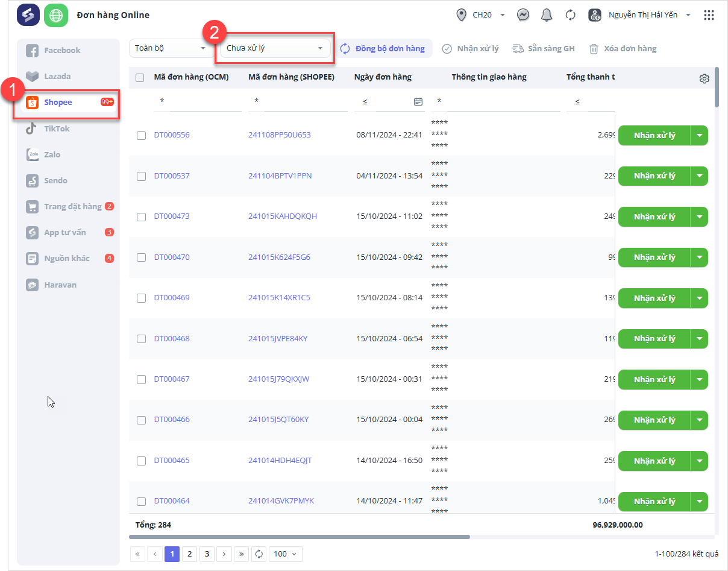
Task: Open Shopee order link 241015JVPE84KY
Action: 278,339
